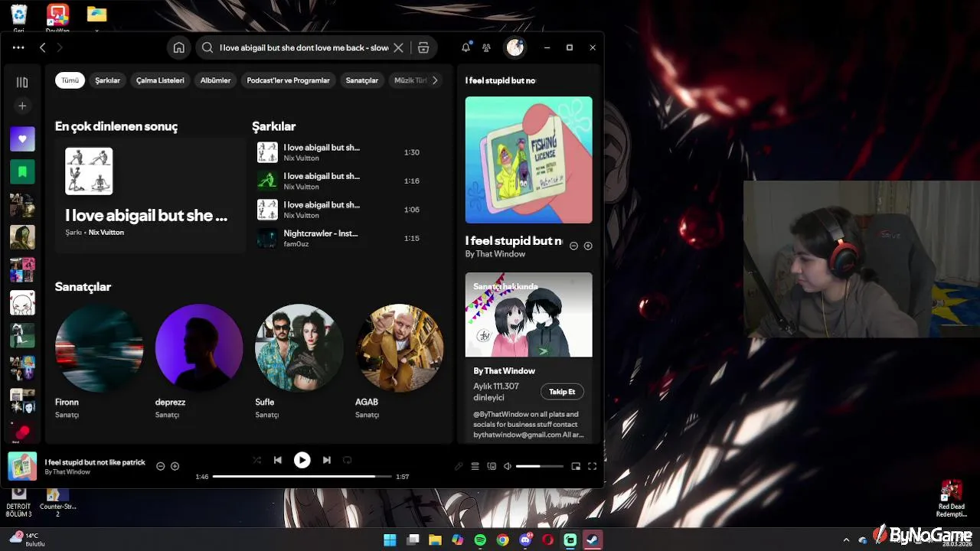Click bottom bar minus circle icon
This screenshot has height=551, width=980.
click(160, 466)
